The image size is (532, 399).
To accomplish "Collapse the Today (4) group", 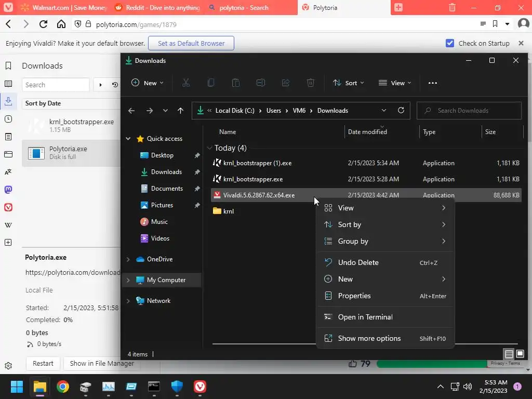I will pos(209,148).
